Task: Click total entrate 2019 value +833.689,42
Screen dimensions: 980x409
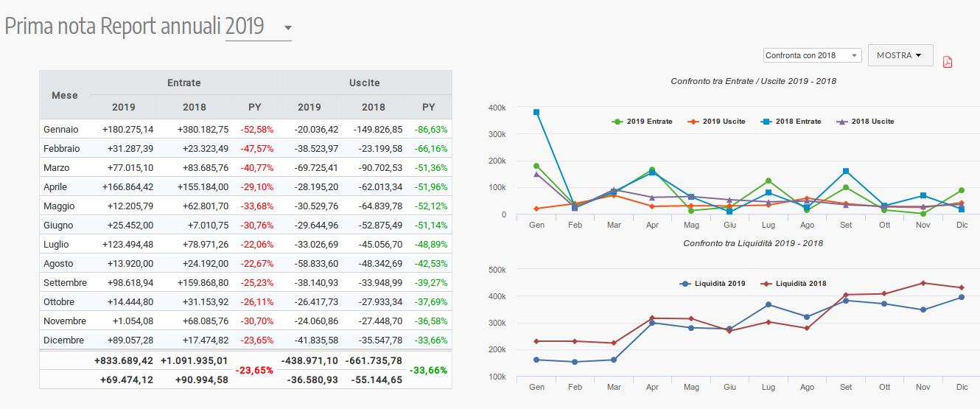Action: pyautogui.click(x=124, y=360)
